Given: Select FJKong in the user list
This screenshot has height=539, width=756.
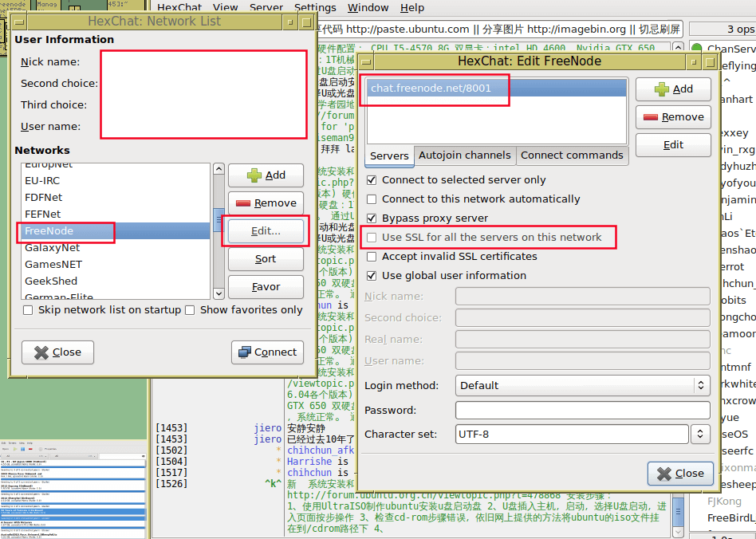Looking at the screenshot, I should (x=724, y=502).
